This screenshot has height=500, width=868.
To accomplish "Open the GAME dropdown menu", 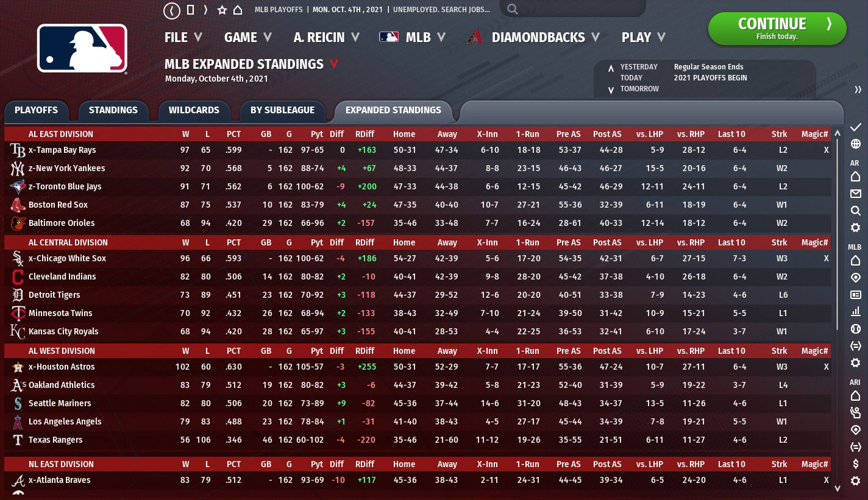I will coord(247,37).
